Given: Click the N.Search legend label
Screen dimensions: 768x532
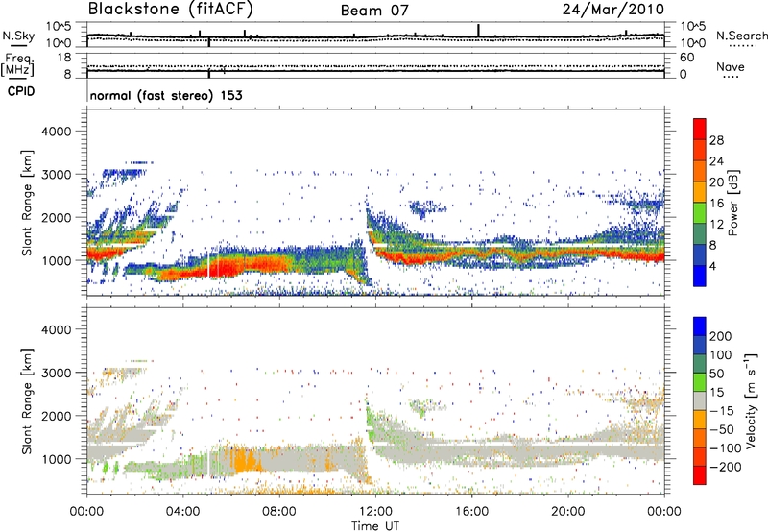Looking at the screenshot, I should [741, 36].
